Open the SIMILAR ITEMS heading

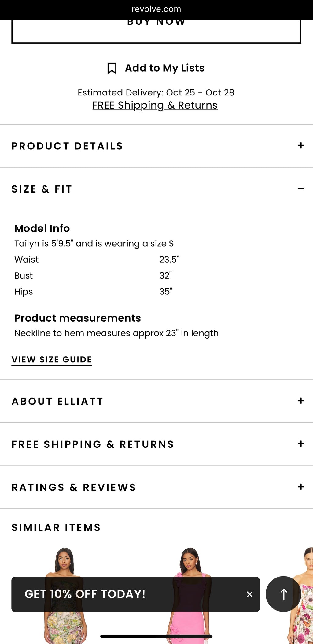56,527
